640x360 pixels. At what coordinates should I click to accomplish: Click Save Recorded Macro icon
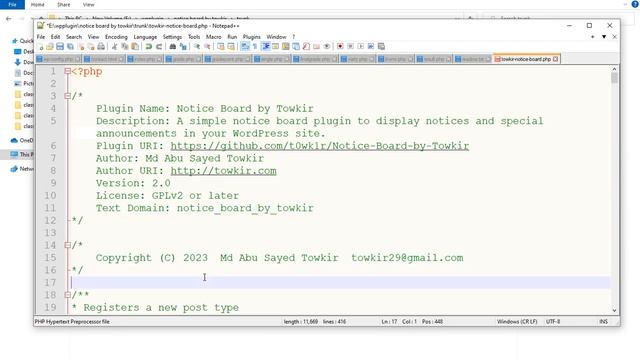coord(381,47)
